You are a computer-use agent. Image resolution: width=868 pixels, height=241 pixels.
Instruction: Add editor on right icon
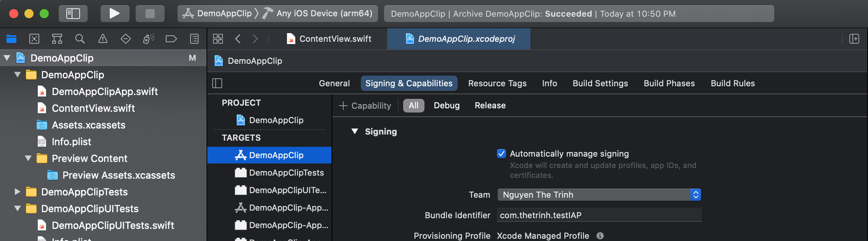coord(854,39)
